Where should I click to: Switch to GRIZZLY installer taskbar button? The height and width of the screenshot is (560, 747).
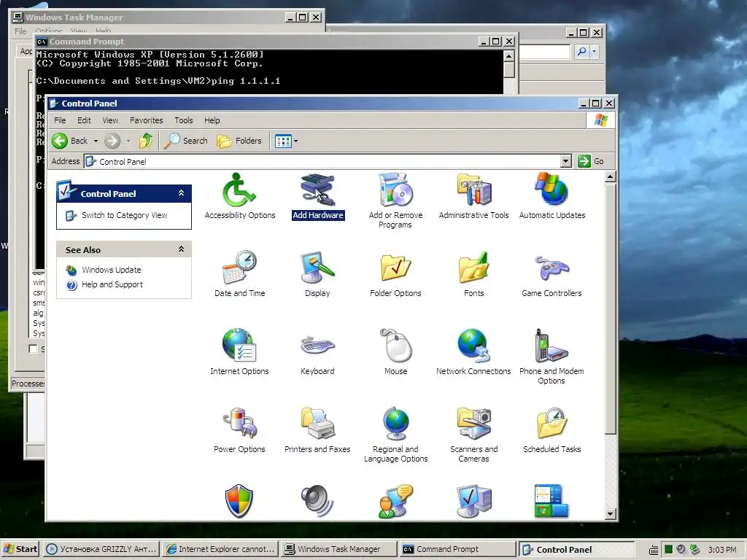pyautogui.click(x=101, y=549)
